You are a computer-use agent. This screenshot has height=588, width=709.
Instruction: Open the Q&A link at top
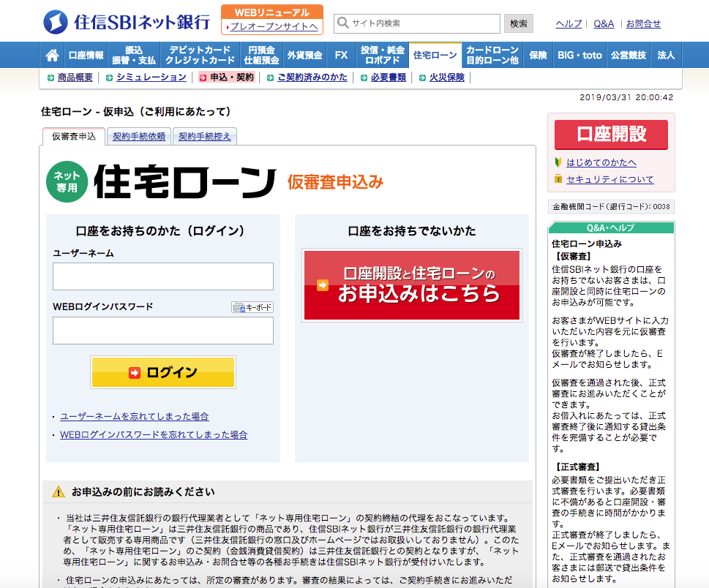tap(604, 23)
